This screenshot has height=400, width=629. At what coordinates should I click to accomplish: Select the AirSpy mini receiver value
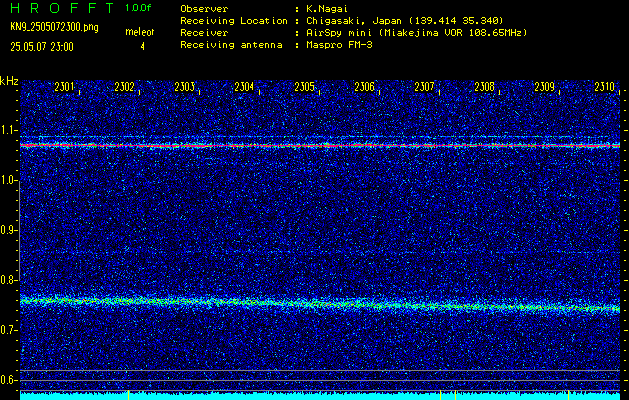416,33
